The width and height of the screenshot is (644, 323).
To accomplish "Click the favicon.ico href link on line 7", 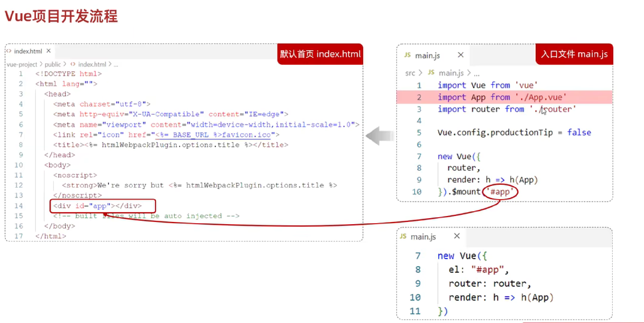I will click(213, 135).
